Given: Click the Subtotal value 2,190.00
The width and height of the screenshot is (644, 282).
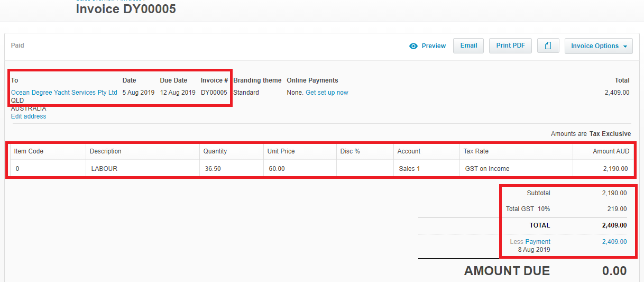Looking at the screenshot, I should 614,193.
